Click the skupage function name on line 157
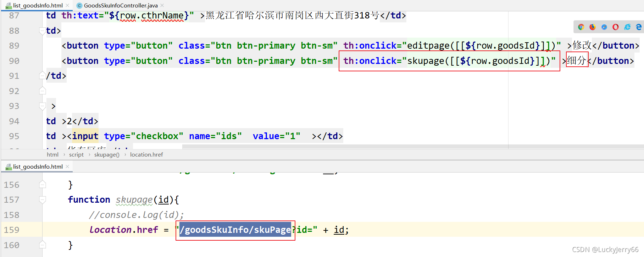Screen dimensions: 644x257 click(134, 200)
